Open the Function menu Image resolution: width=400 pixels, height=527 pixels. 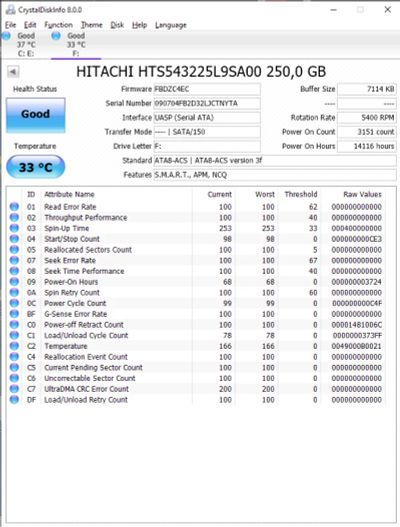(x=58, y=25)
